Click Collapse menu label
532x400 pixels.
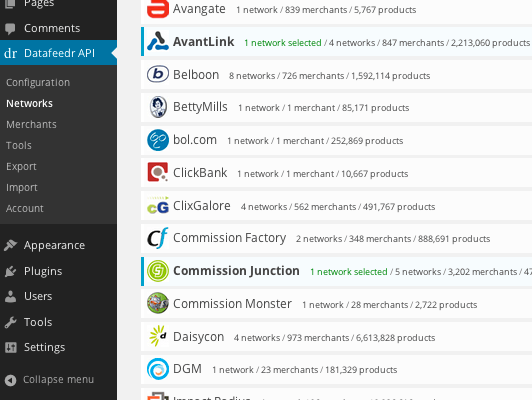58,380
